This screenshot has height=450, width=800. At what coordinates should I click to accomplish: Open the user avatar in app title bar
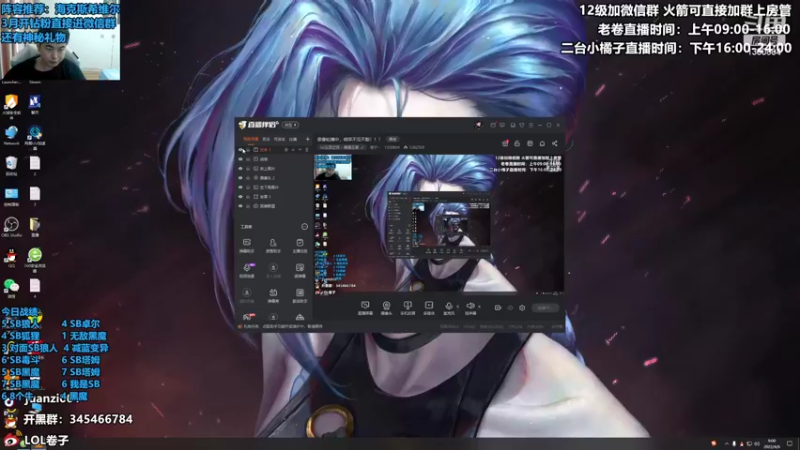479,125
